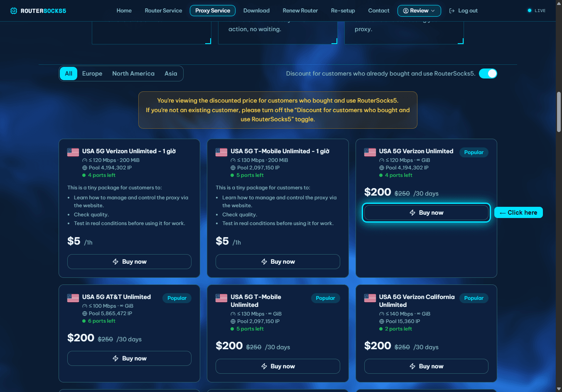Click the yellow discounted price notice text

278,110
